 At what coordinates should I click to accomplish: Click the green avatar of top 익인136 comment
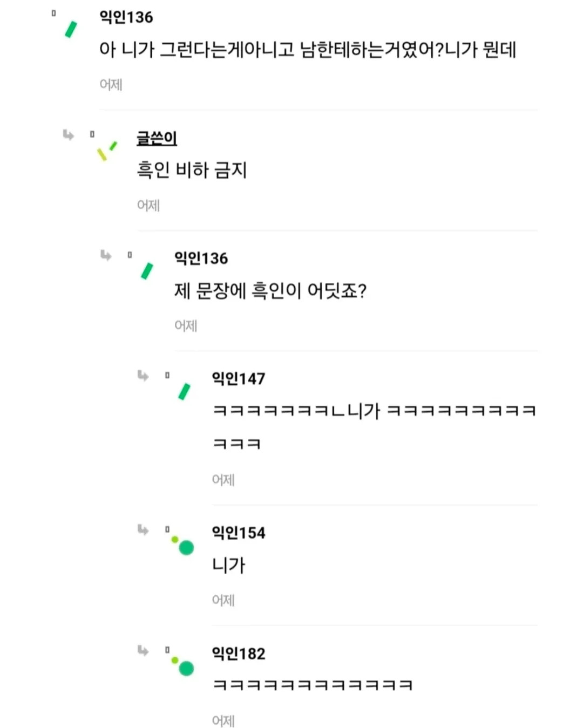point(71,30)
